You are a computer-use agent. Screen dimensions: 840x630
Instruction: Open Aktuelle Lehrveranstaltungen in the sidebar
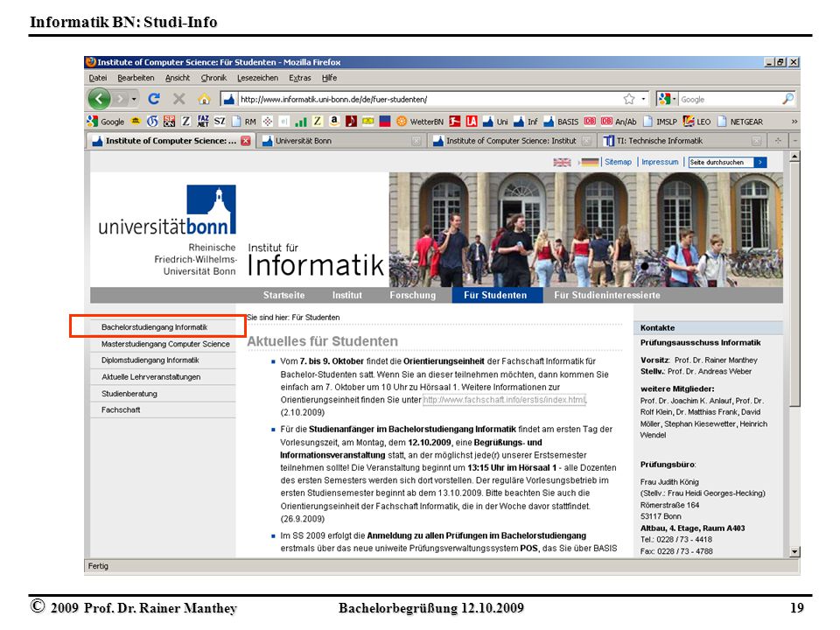151,376
